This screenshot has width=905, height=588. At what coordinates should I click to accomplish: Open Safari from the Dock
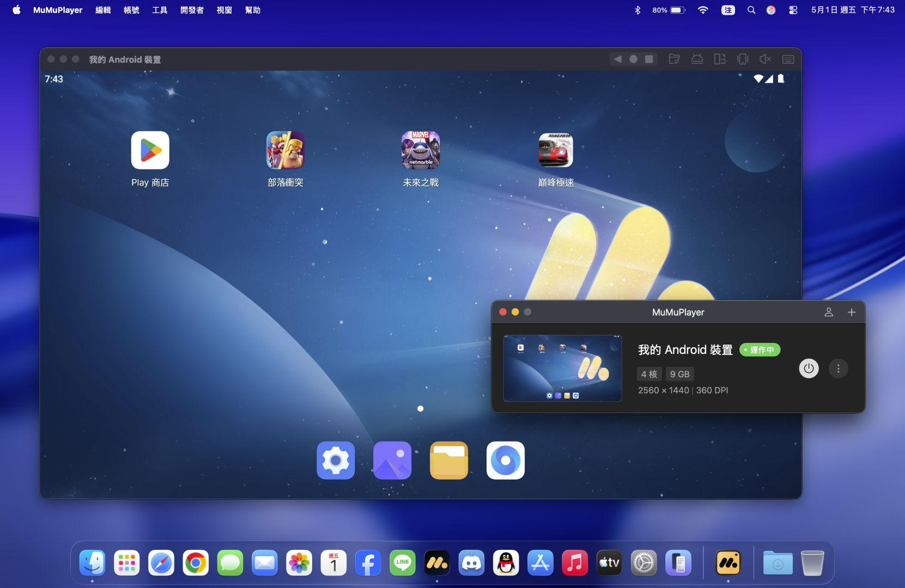point(161,563)
